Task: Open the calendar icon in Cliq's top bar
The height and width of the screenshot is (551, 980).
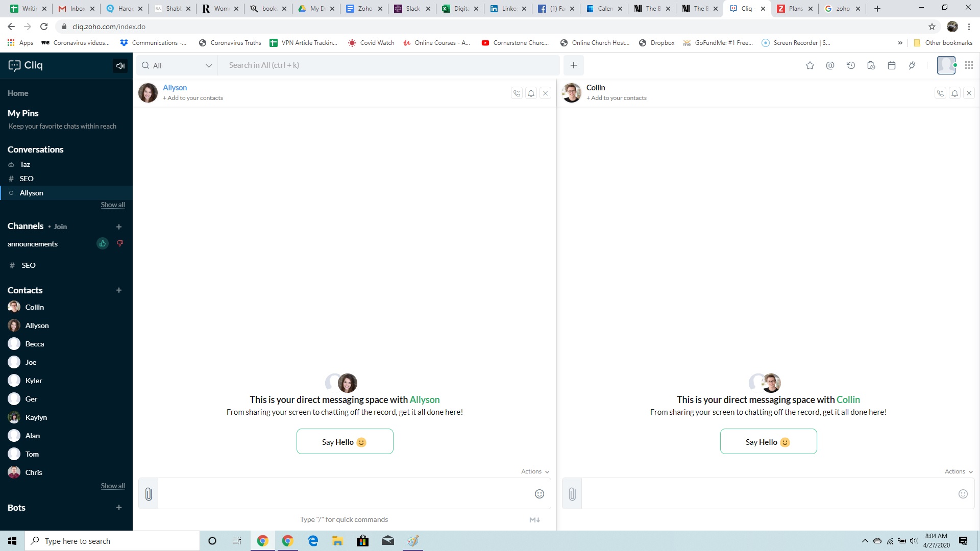Action: tap(892, 65)
